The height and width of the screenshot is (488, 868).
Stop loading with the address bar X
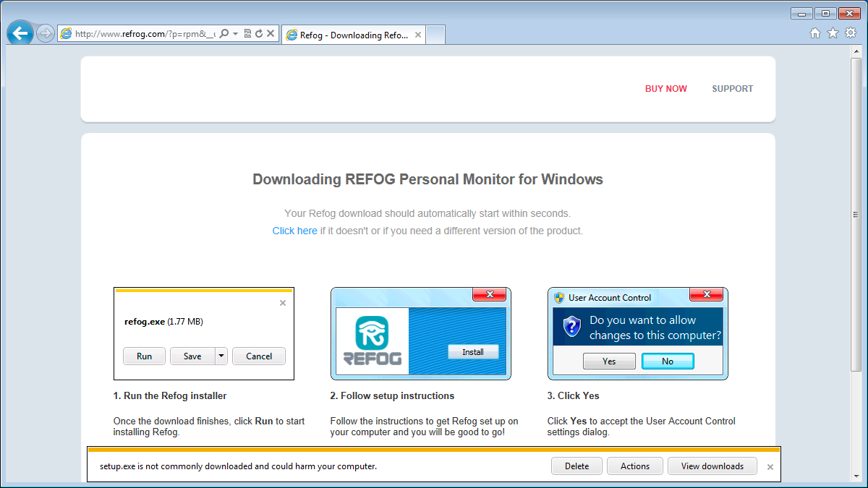271,33
